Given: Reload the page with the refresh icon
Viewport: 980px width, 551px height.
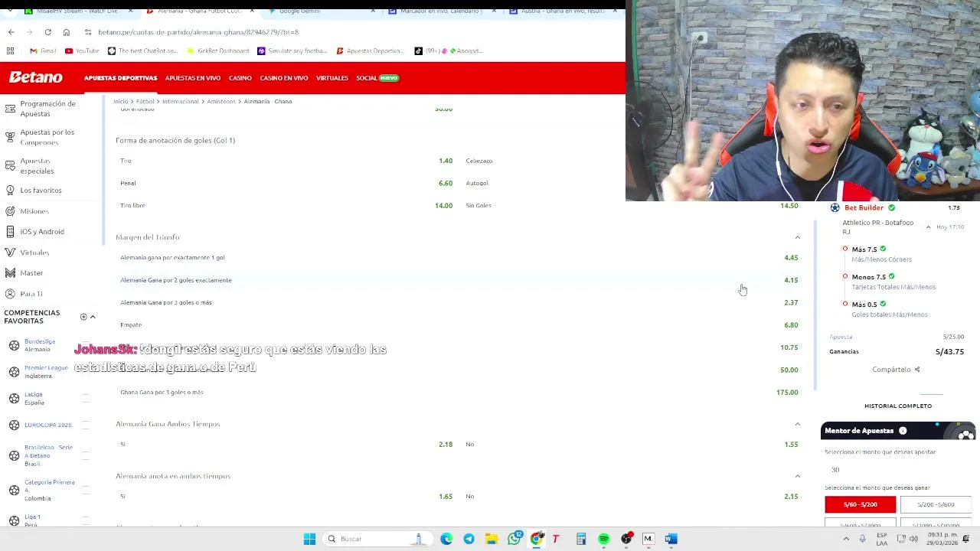Looking at the screenshot, I should [x=47, y=32].
